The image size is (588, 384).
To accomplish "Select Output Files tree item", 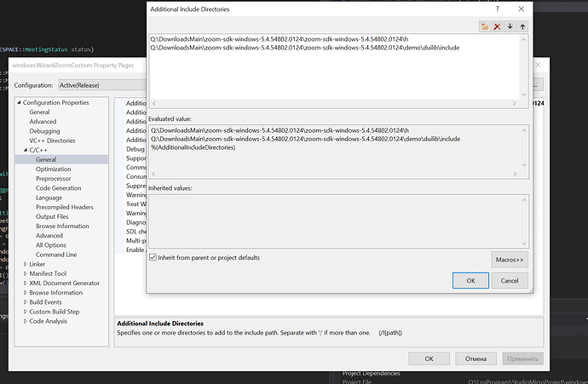I will [x=52, y=216].
